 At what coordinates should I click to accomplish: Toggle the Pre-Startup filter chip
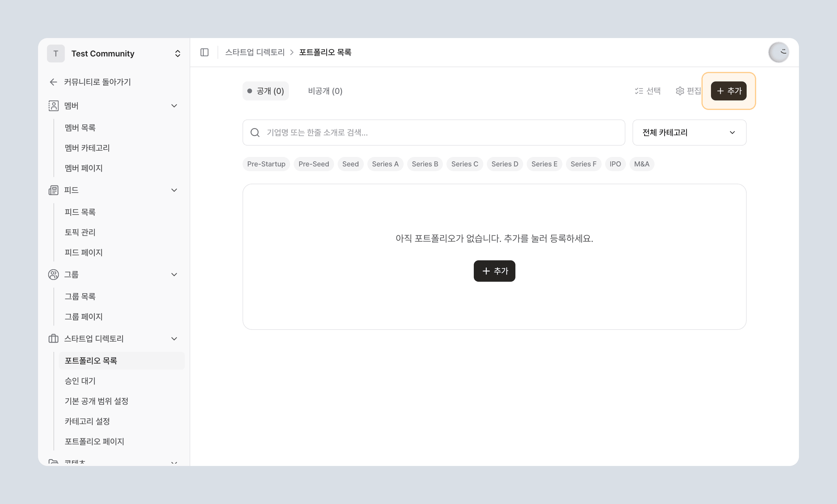point(266,164)
